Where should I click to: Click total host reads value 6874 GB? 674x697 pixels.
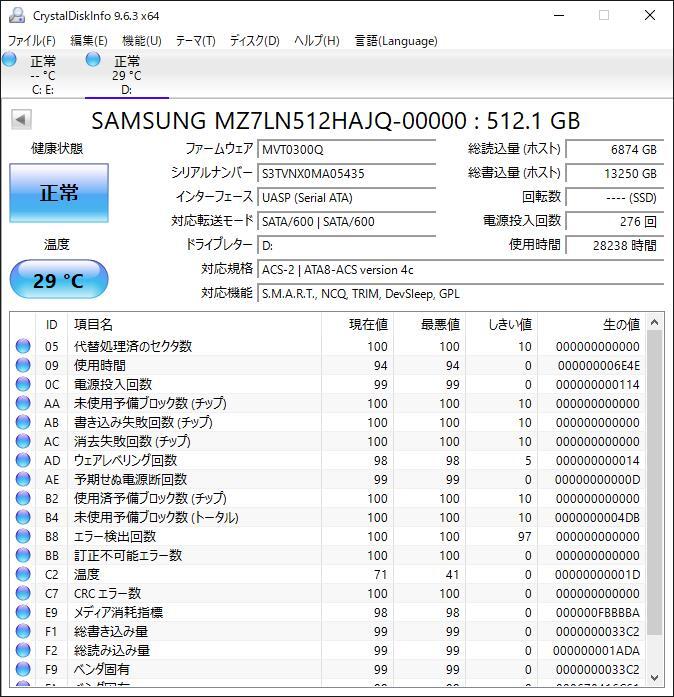[614, 149]
